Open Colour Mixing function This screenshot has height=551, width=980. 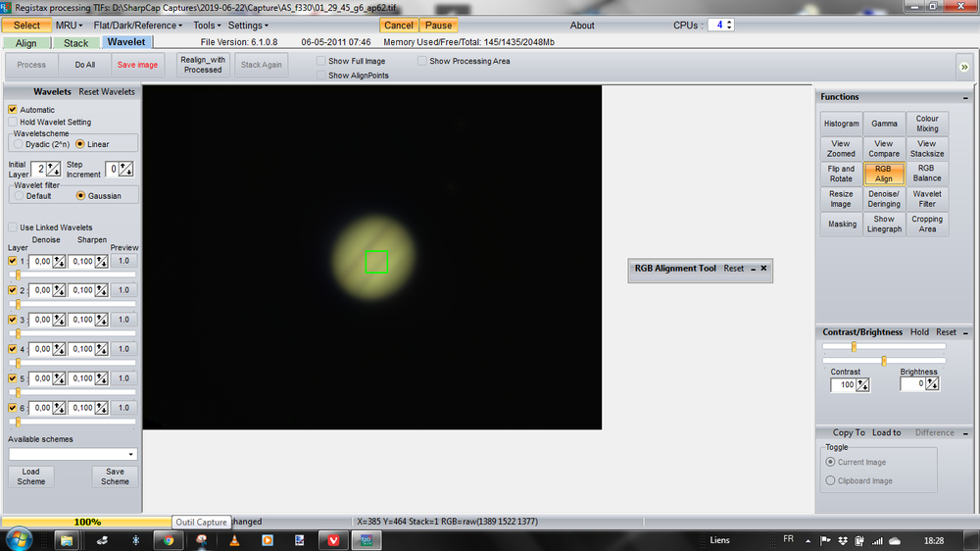click(x=927, y=124)
